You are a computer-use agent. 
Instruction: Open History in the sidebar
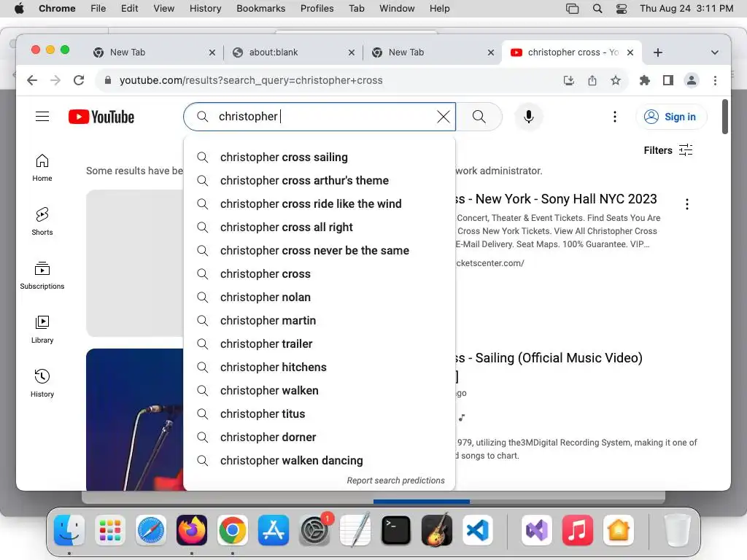42,383
